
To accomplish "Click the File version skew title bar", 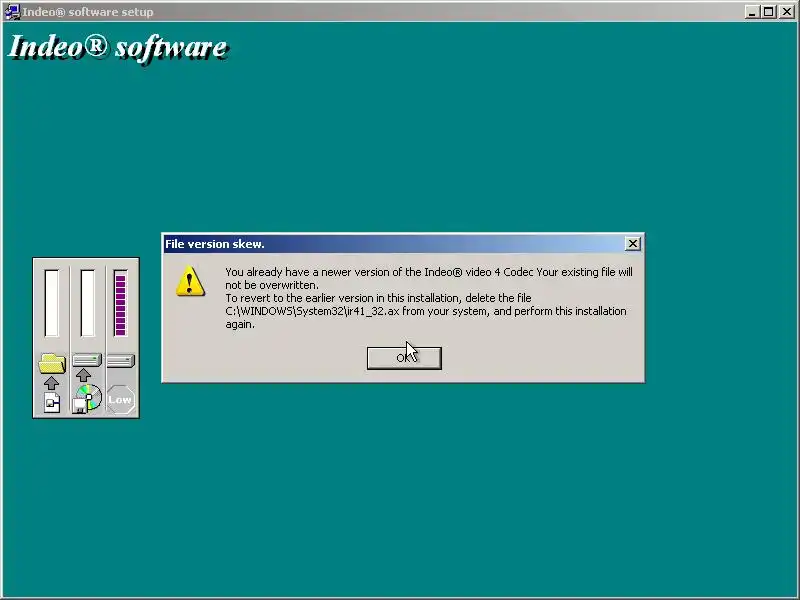I will coord(403,244).
